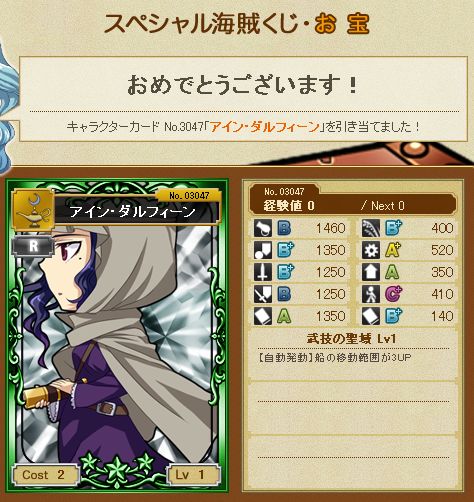Click the No. 03047 tab header
The image size is (474, 502).
284,191
